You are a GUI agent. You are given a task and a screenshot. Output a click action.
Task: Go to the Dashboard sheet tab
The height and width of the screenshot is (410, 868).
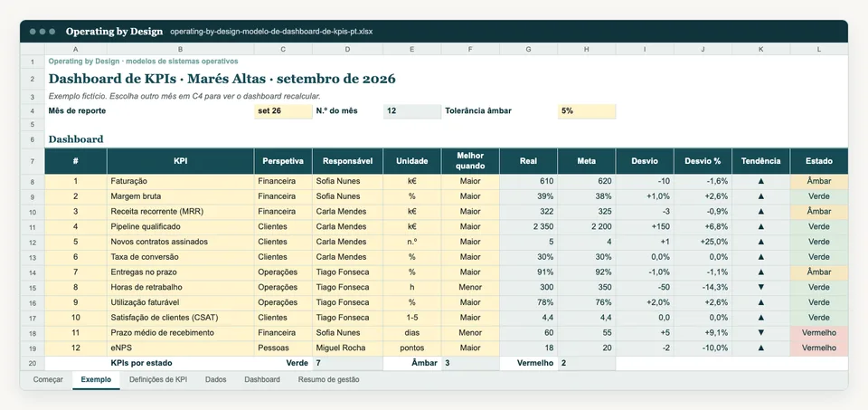pos(262,380)
